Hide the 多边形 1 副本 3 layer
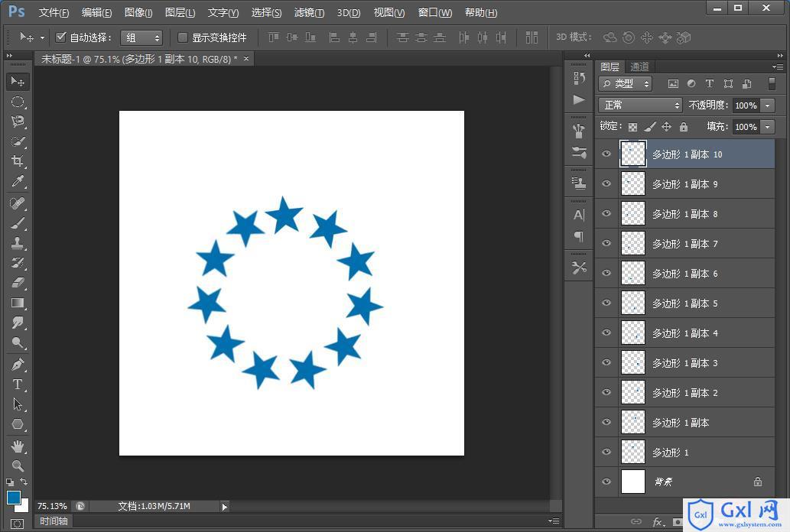The height and width of the screenshot is (532, 790). tap(606, 363)
